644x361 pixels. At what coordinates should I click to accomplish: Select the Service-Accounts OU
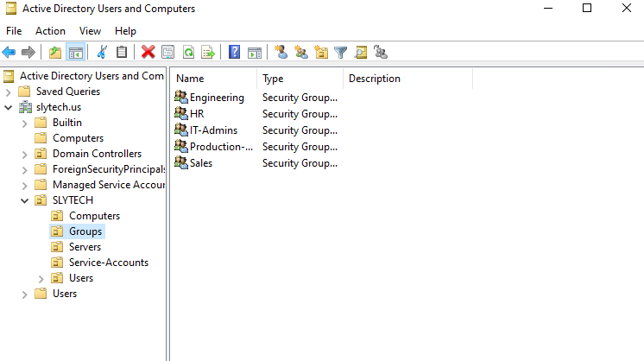point(109,263)
